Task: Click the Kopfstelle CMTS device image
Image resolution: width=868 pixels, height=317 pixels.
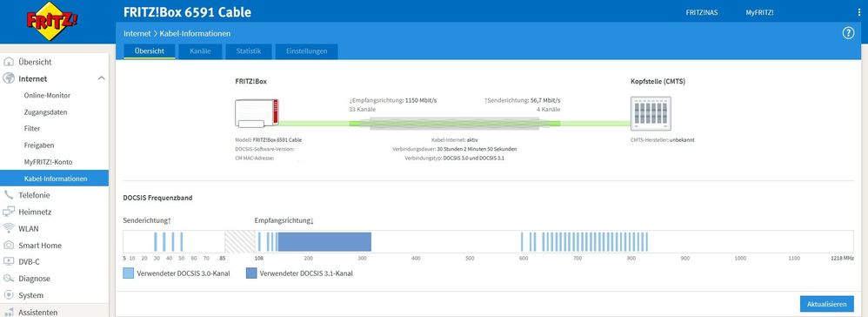Action: click(x=651, y=113)
